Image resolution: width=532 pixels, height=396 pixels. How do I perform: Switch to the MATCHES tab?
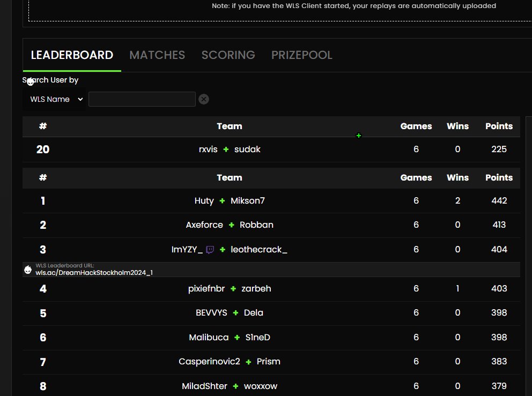157,55
